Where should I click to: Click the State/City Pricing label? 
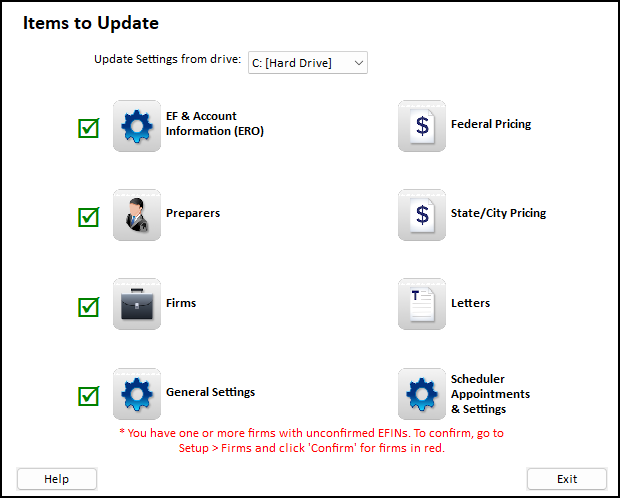[x=498, y=213]
